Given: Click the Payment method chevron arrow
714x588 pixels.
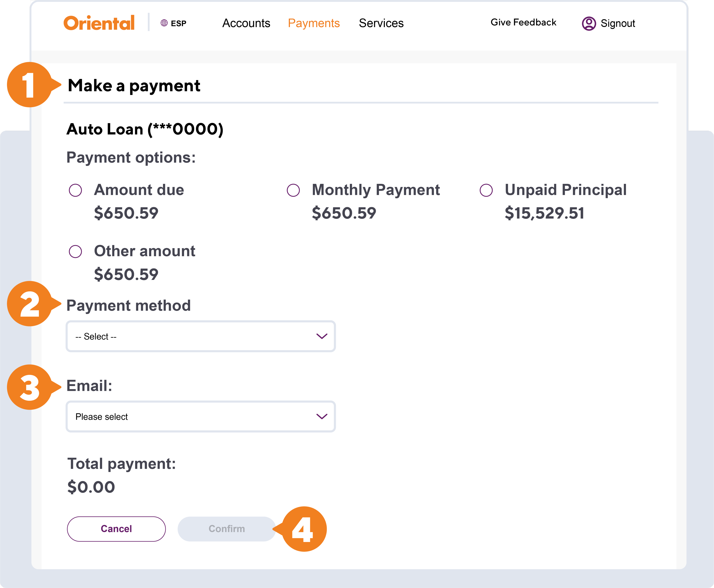Looking at the screenshot, I should tap(321, 336).
